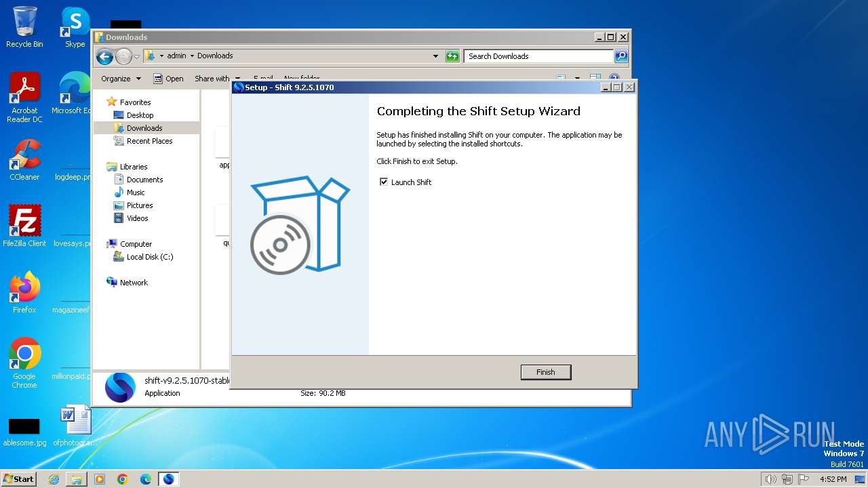Select Recent Places in navigation pane
Screen dimensions: 868x488
149,141
